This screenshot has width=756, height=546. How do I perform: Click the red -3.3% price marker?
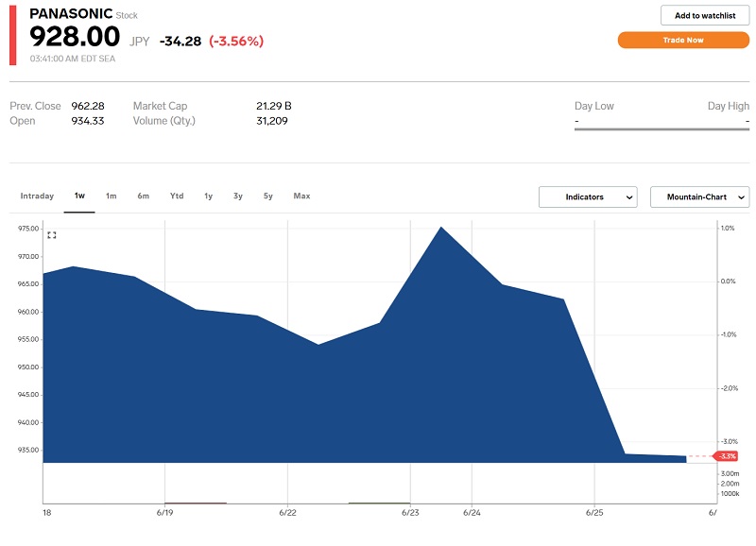(727, 456)
